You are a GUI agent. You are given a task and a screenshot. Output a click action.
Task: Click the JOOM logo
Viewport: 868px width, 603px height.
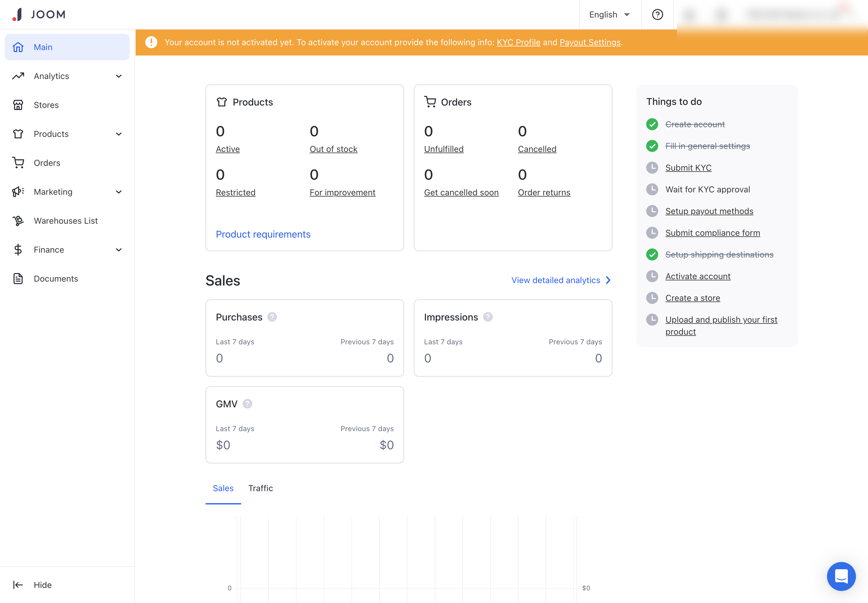coord(39,14)
